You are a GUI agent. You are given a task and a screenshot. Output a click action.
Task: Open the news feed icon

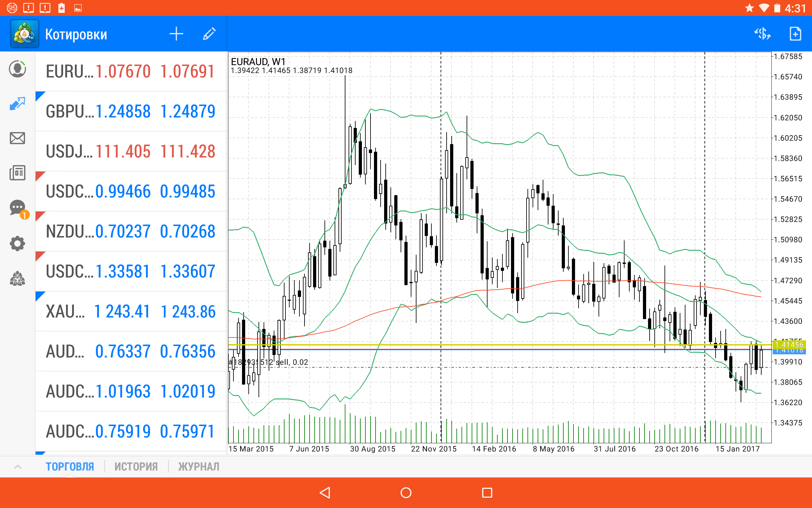click(x=17, y=173)
